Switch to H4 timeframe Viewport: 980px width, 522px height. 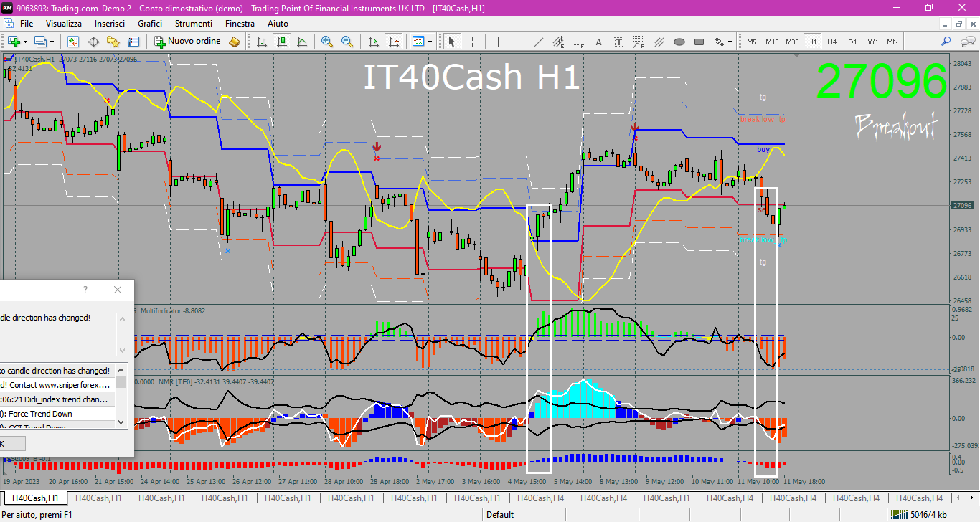(x=832, y=42)
